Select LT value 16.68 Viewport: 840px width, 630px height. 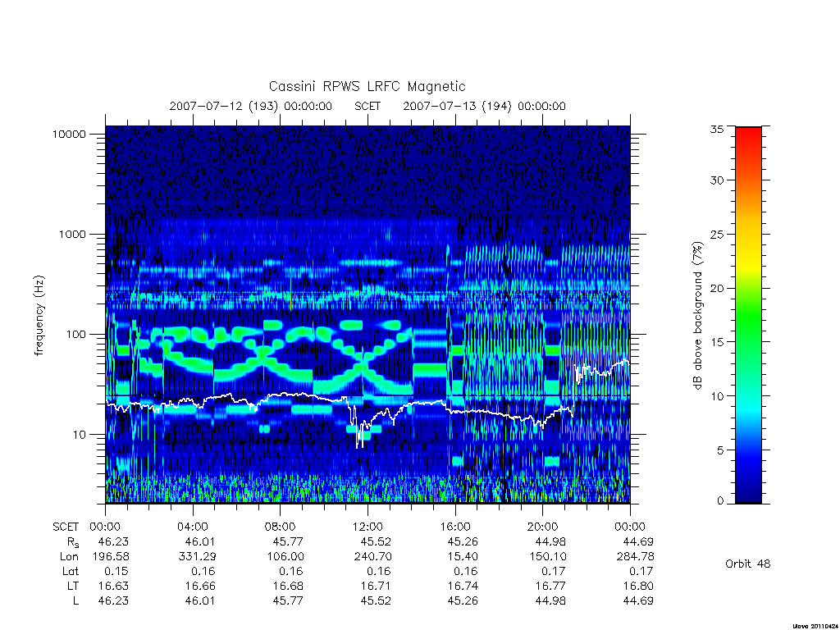(288, 586)
